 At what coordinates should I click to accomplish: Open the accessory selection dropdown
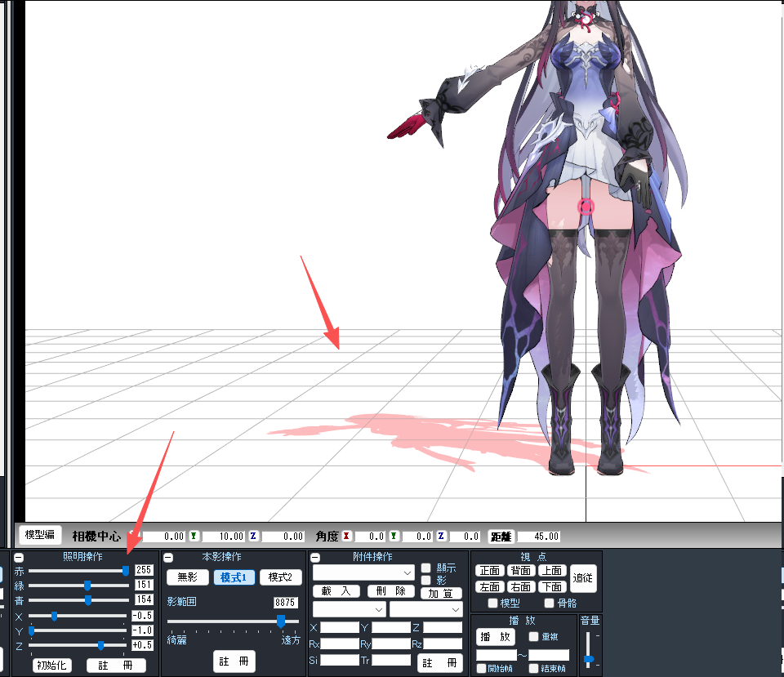click(363, 572)
